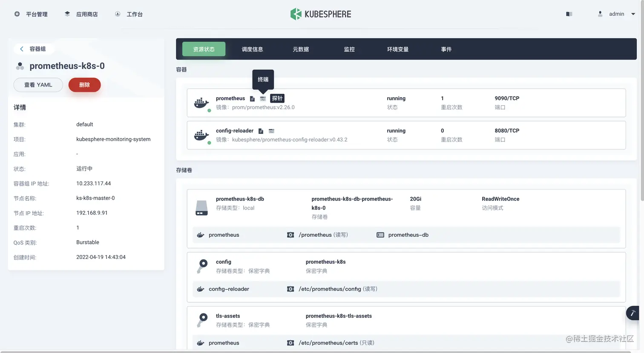
Task: Open the prometheus container name link
Action: (x=230, y=98)
